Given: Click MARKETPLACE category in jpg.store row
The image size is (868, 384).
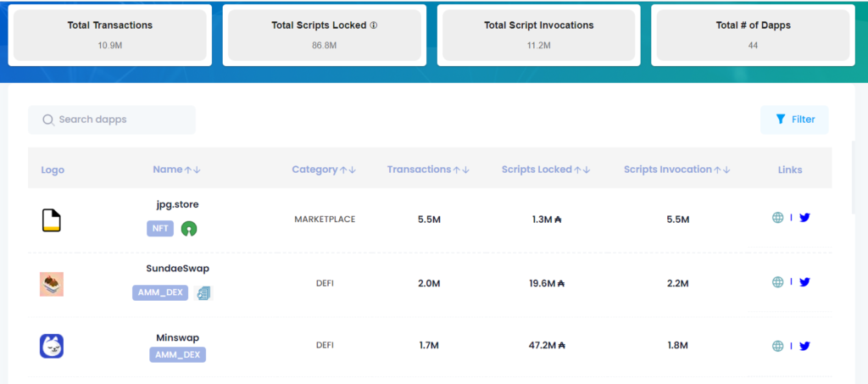Looking at the screenshot, I should 325,219.
